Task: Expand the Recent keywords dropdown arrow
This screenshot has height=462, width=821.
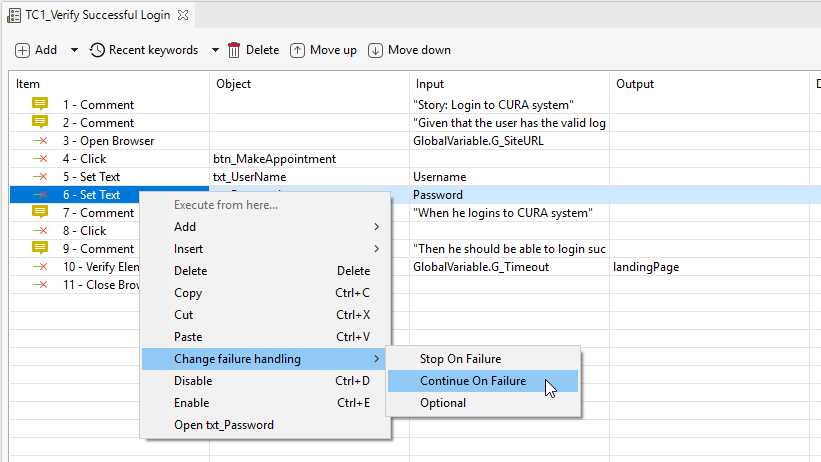Action: point(215,50)
